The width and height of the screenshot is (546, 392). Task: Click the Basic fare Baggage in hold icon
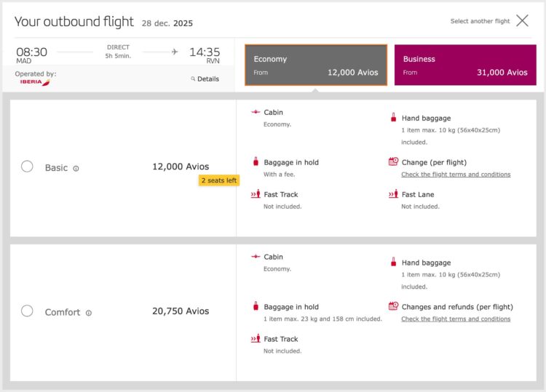256,161
